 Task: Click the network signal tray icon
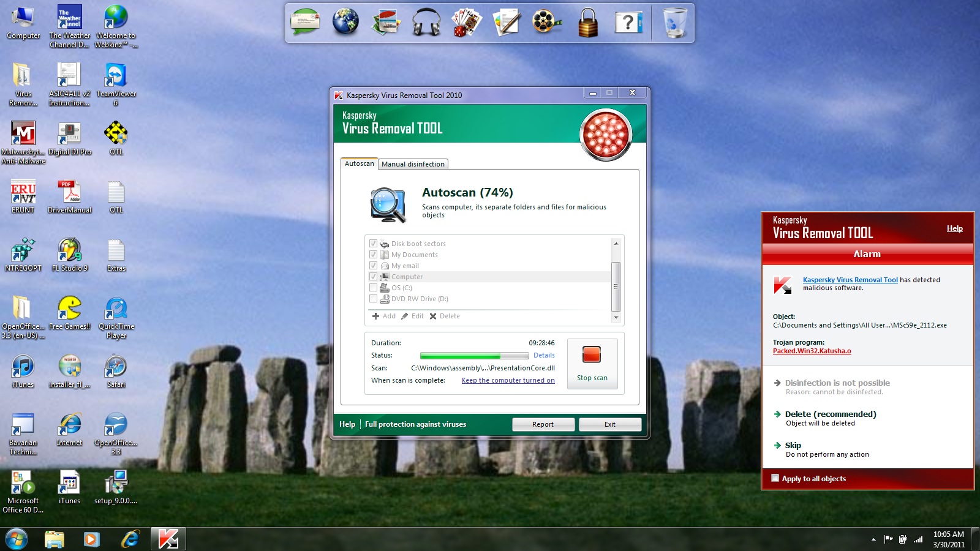tap(918, 539)
